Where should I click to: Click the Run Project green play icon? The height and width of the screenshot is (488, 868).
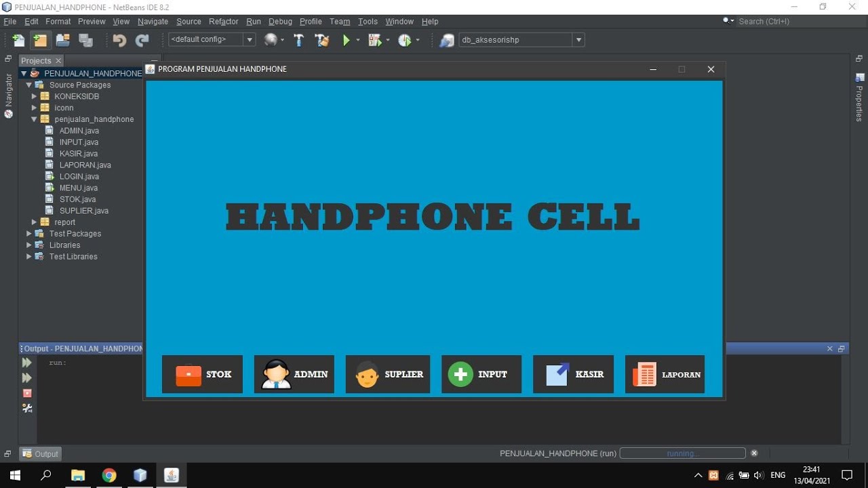347,40
